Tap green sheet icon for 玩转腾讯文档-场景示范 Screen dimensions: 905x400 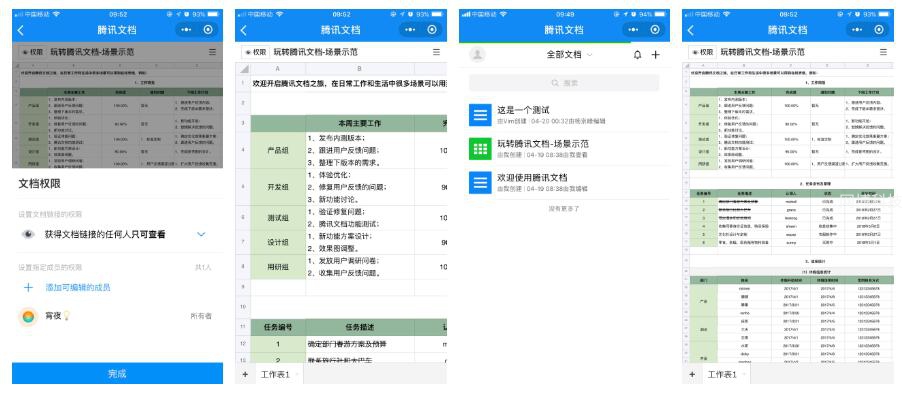coord(480,149)
